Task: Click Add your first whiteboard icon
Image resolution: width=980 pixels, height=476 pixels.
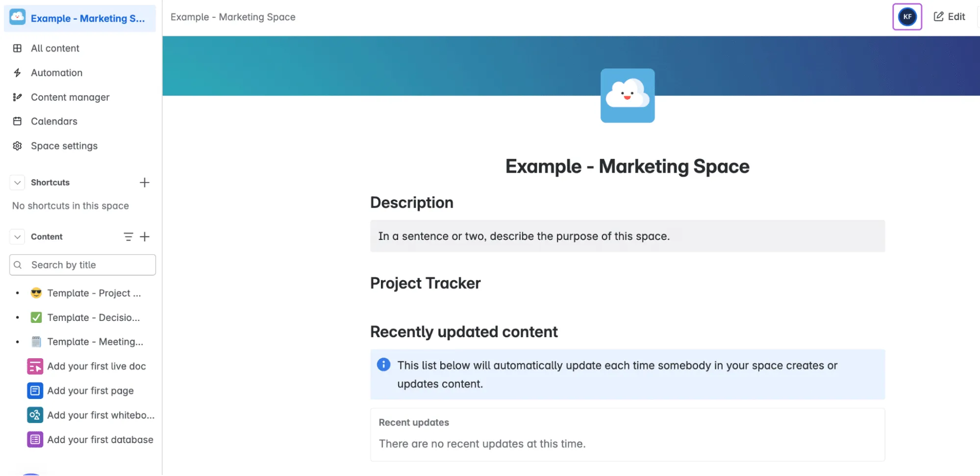Action: point(35,415)
